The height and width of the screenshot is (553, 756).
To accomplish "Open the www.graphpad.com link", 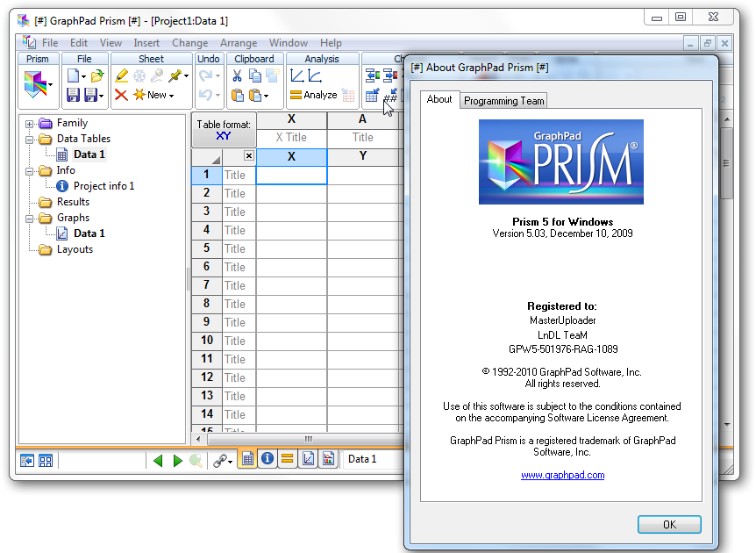I will point(563,475).
